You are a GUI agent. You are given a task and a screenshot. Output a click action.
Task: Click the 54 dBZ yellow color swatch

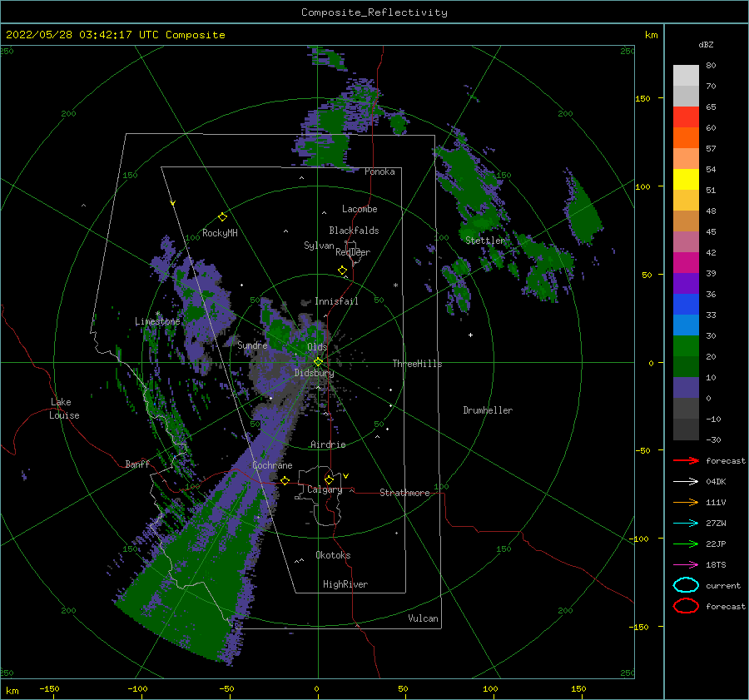[x=686, y=179]
